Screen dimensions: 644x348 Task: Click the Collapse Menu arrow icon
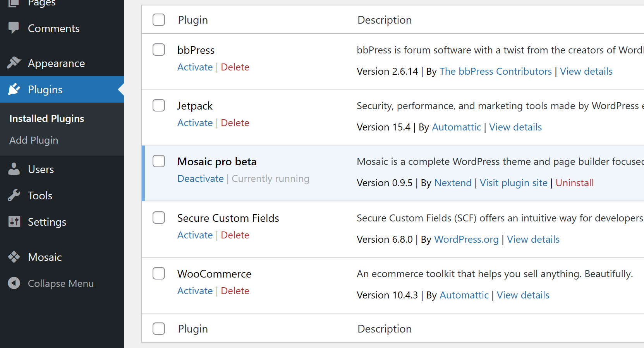14,283
